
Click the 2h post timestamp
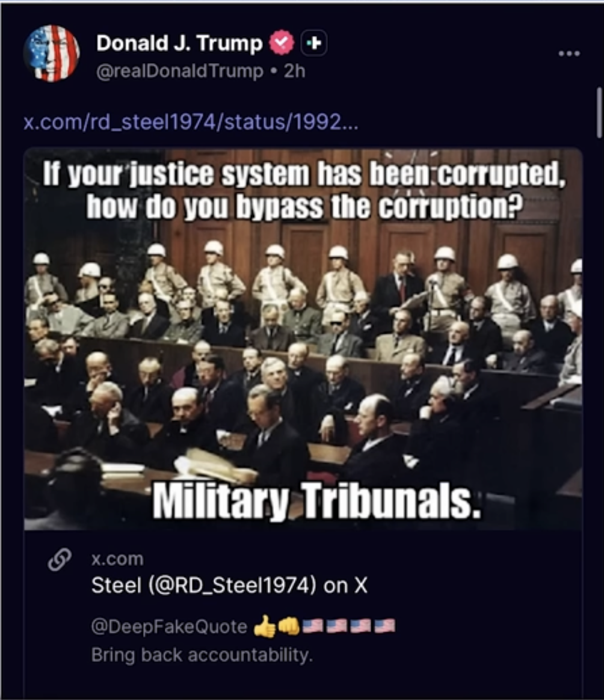294,71
